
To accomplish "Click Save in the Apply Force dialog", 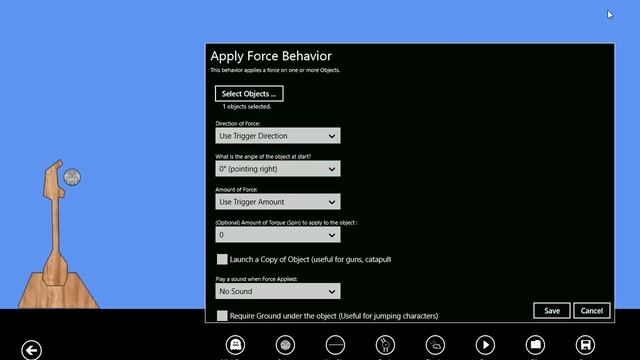I will (552, 311).
